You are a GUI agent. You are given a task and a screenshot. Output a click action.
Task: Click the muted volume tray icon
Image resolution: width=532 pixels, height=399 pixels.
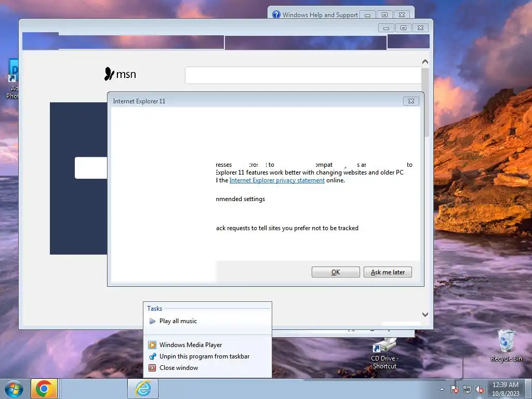480,389
